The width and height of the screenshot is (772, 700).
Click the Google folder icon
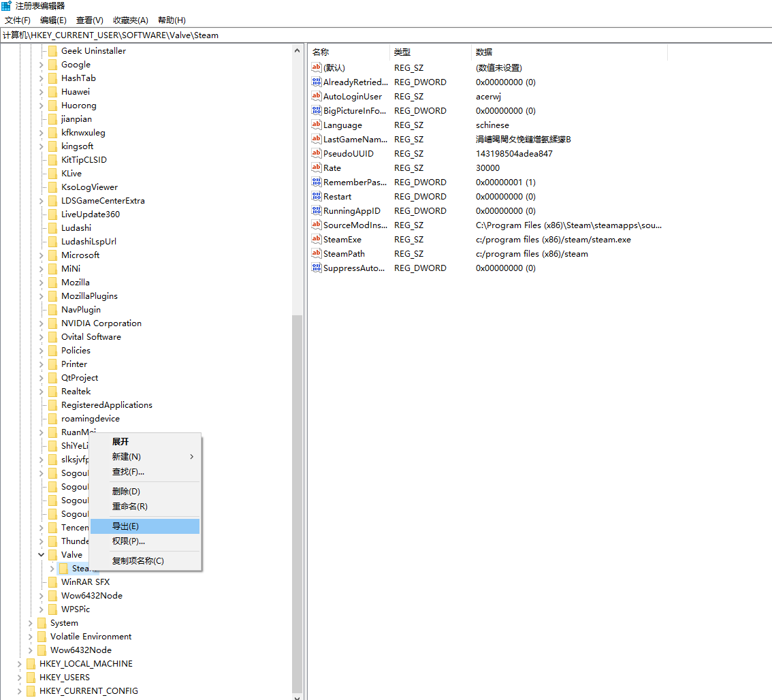52,65
